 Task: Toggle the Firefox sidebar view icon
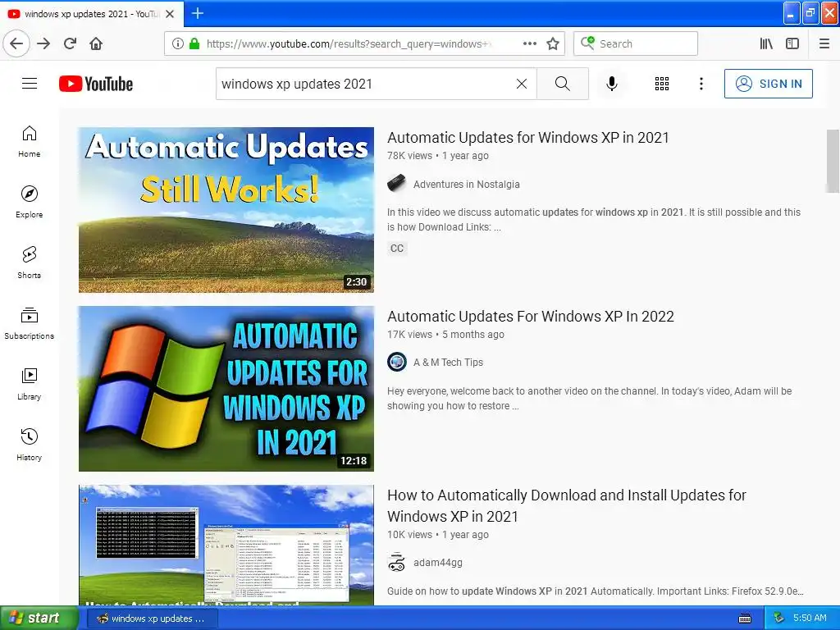pos(792,43)
